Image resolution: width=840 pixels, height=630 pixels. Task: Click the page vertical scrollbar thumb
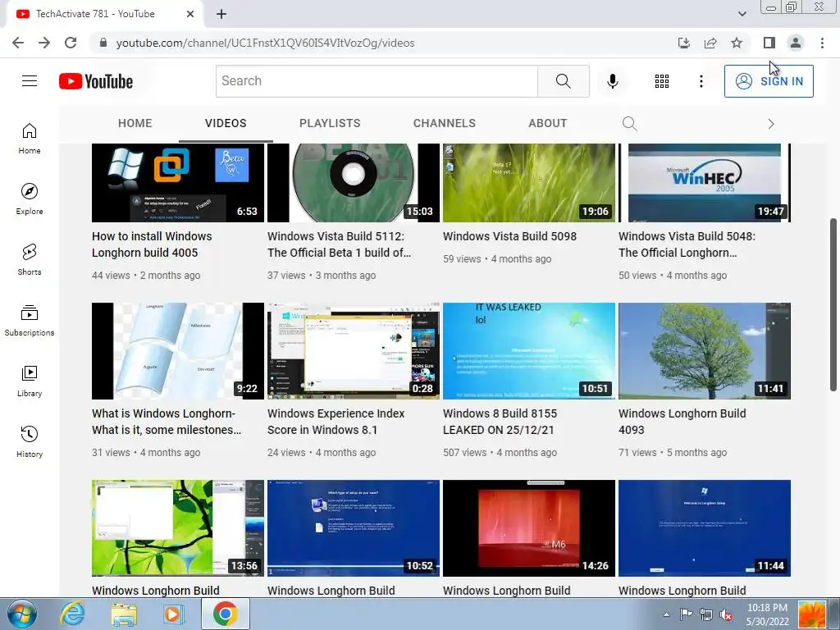point(833,304)
